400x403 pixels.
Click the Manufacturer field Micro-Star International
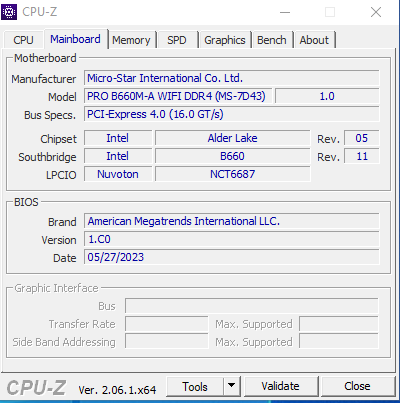(x=231, y=78)
